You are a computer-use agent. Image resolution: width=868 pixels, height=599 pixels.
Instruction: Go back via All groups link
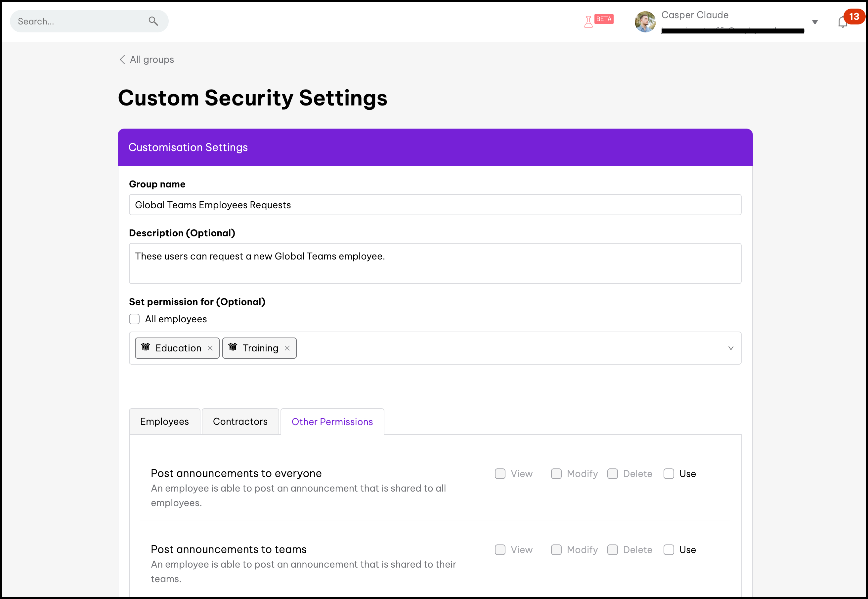click(152, 60)
